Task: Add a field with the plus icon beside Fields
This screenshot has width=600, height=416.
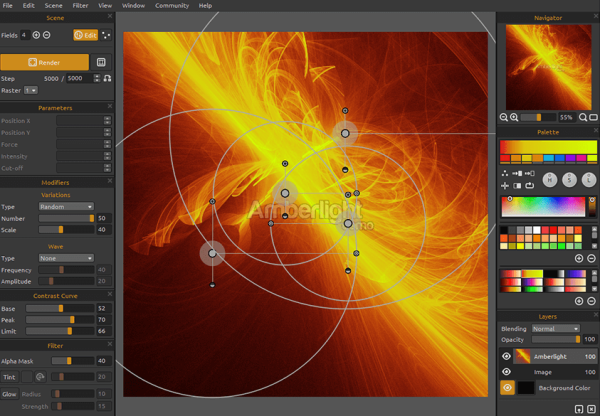Action: coord(36,35)
